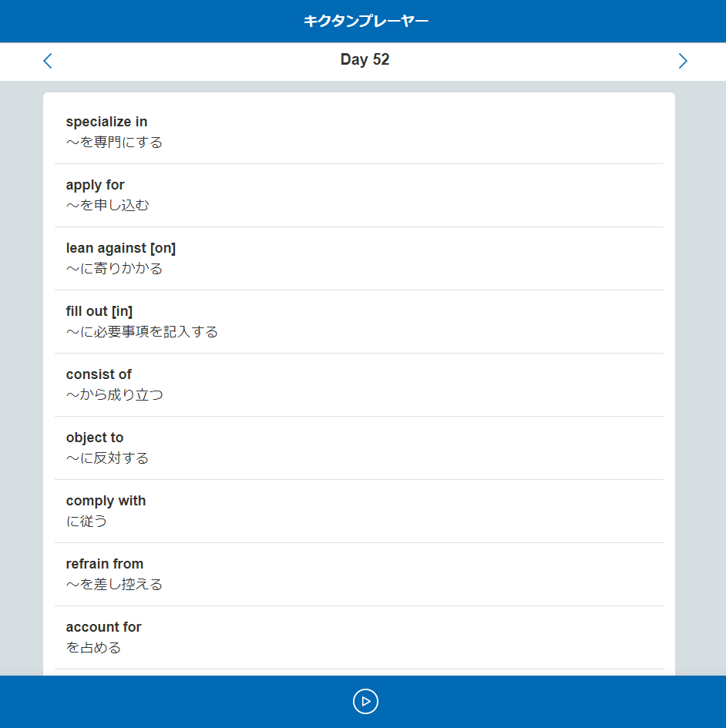Screen dimensions: 726x728
Task: Click the Day 52 heading
Action: [365, 60]
